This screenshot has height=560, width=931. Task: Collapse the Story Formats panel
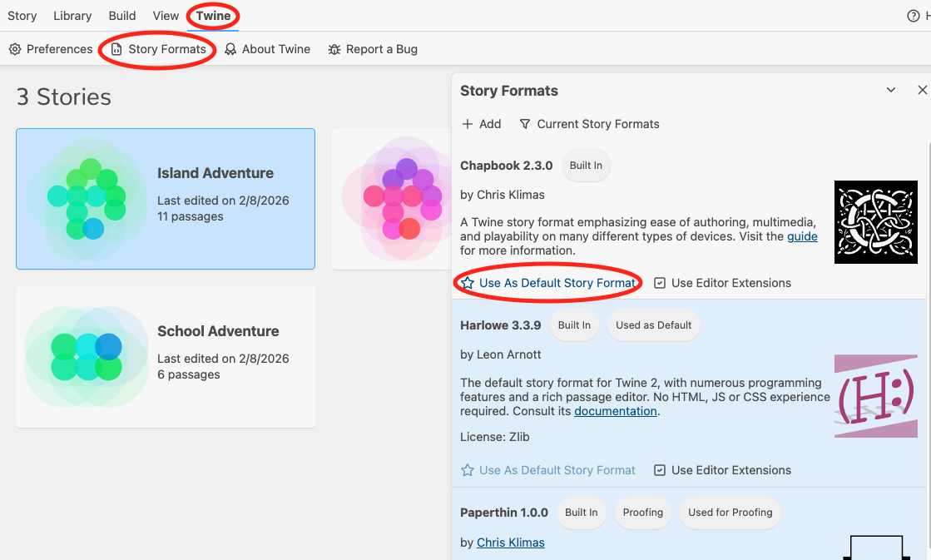891,89
